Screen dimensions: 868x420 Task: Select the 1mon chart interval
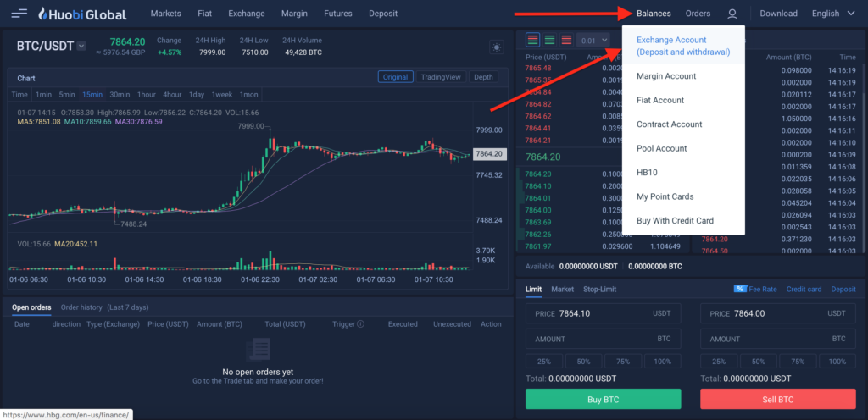tap(248, 95)
